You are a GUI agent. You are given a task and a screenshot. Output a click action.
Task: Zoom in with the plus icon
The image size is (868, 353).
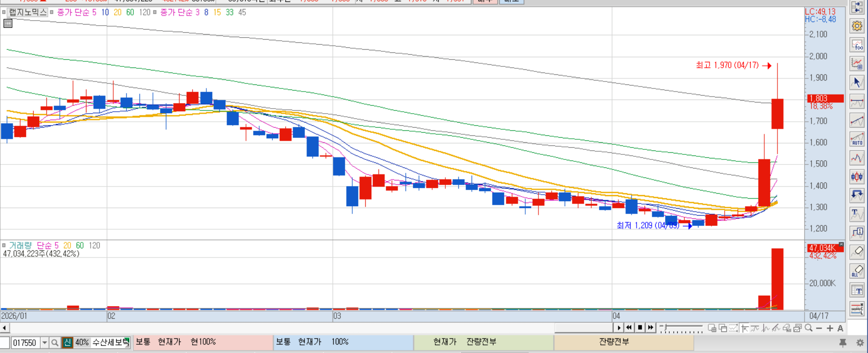pos(830,328)
